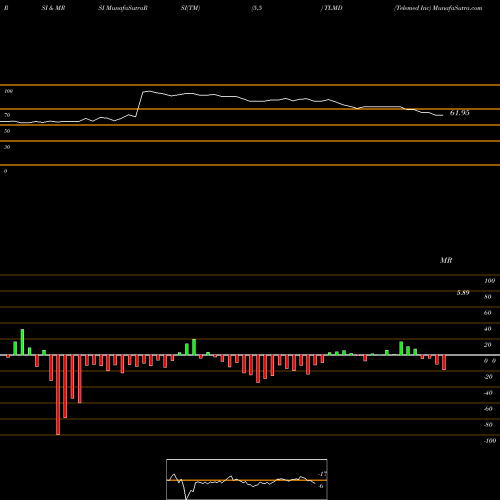Click the MR panel heading
The height and width of the screenshot is (500, 500).
click(446, 260)
